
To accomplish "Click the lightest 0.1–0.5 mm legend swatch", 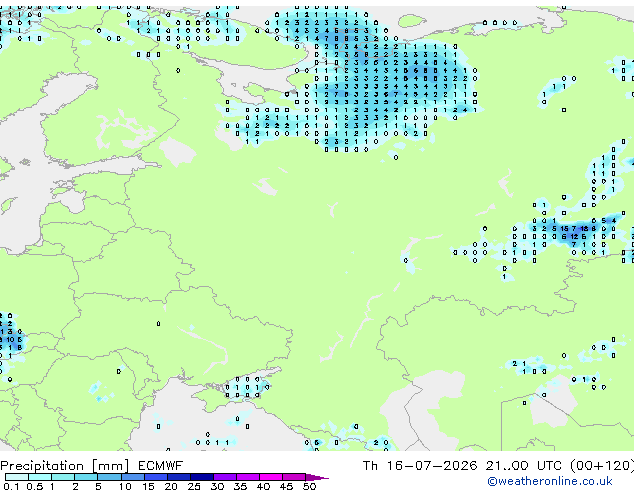I will coord(17,477).
